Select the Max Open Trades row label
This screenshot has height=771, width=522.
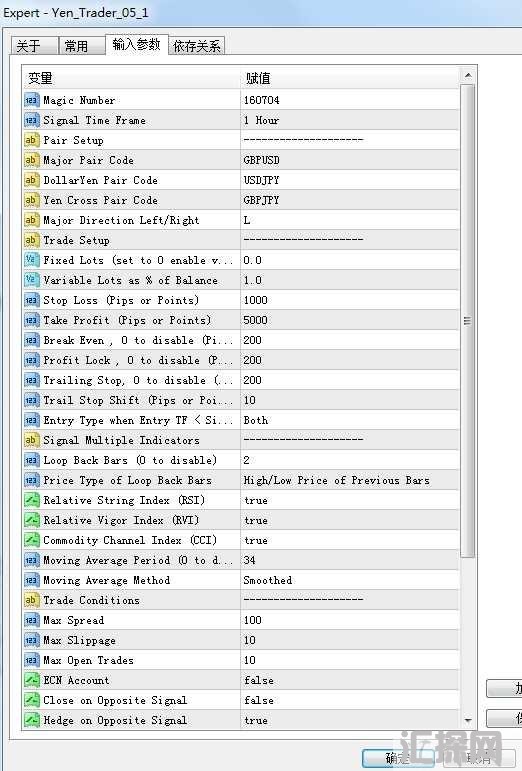tap(88, 660)
